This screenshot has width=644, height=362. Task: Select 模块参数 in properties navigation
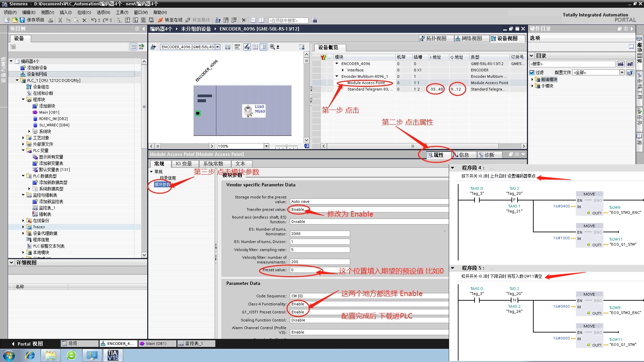tap(162, 184)
